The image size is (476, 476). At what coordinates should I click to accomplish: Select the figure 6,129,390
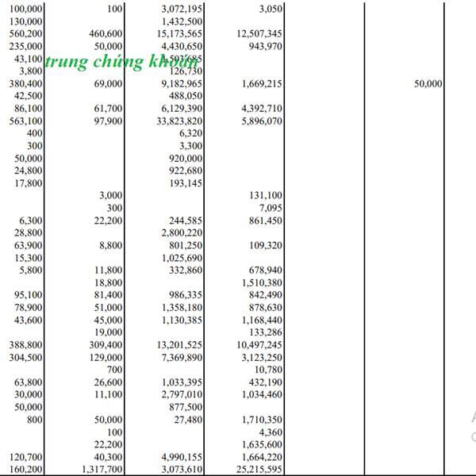pos(182,109)
